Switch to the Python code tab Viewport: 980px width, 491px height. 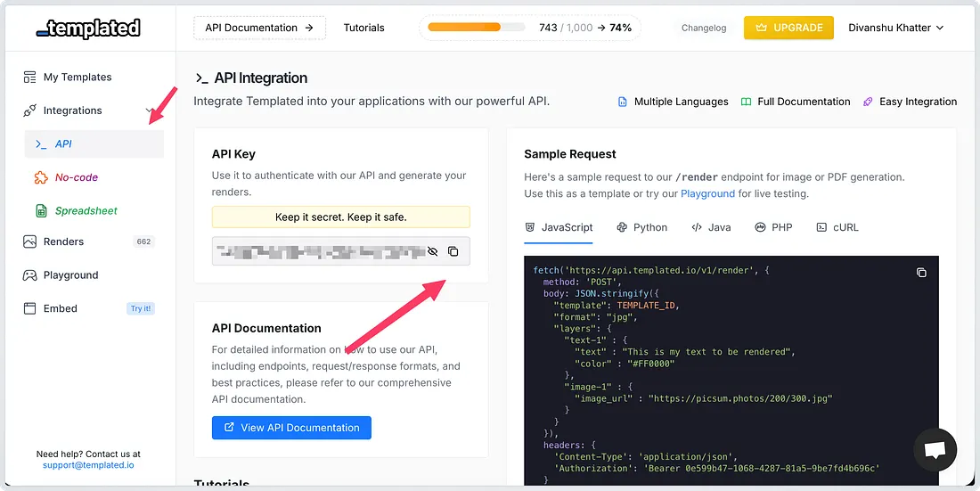(x=641, y=227)
